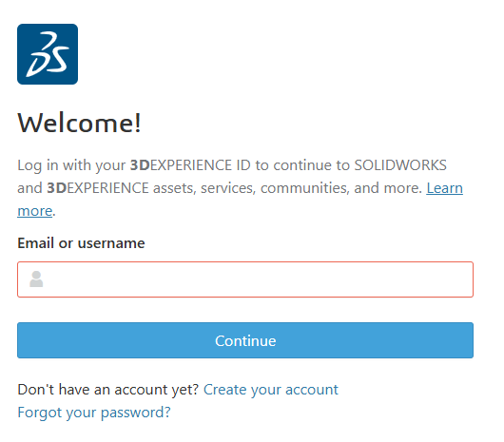Click the second 3DEXPERIENCE assets text
This screenshot has height=442, width=504.
(122, 188)
